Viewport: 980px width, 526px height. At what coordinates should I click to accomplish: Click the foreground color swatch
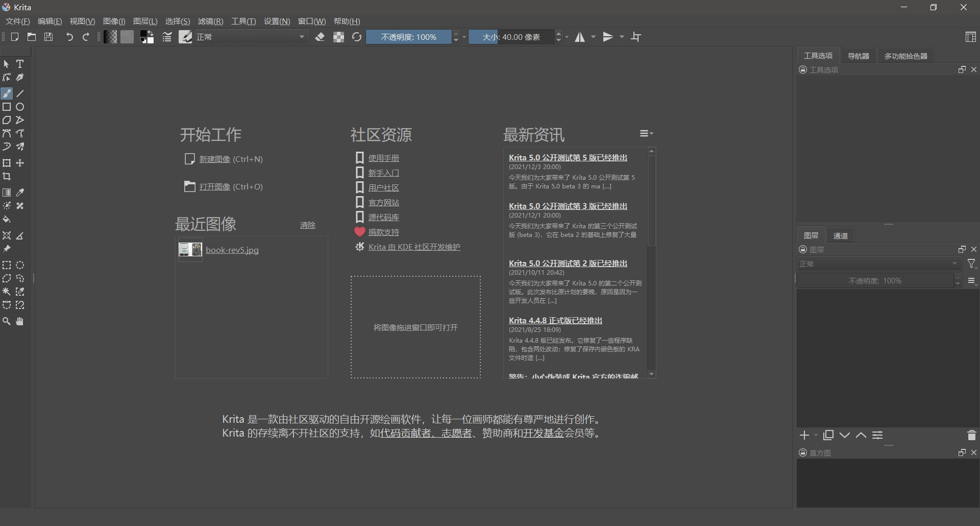tap(144, 34)
